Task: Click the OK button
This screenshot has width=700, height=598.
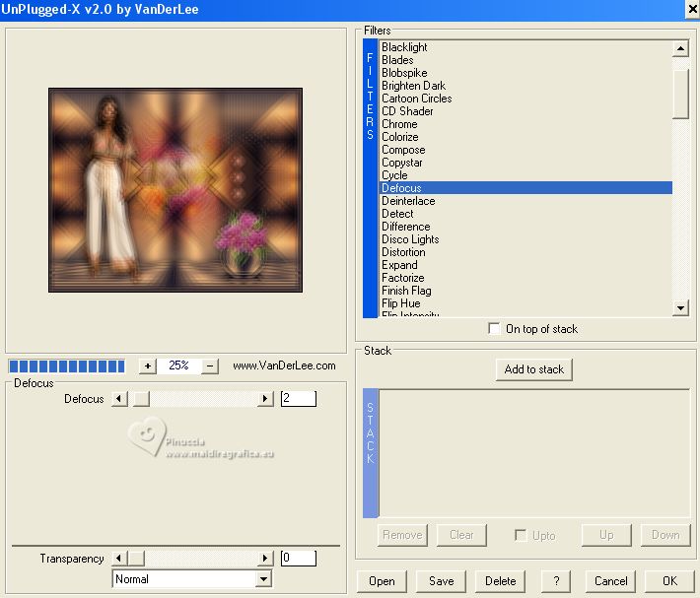Action: [669, 581]
